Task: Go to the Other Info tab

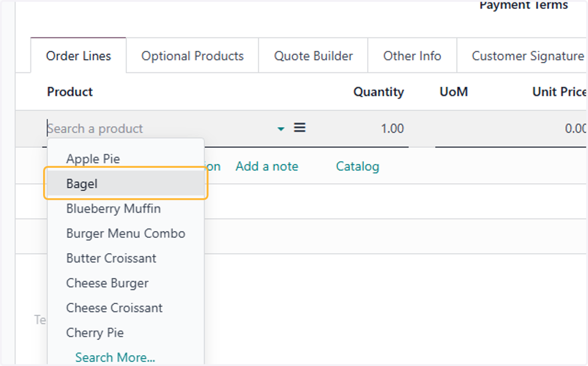Action: [413, 56]
